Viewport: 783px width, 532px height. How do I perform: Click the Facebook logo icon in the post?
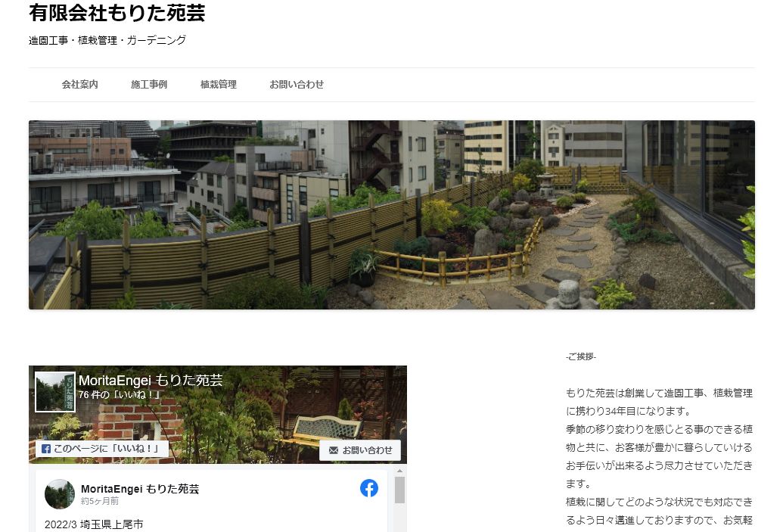point(369,488)
